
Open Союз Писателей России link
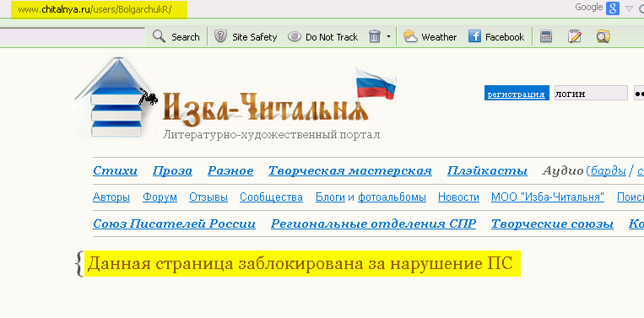click(x=174, y=224)
